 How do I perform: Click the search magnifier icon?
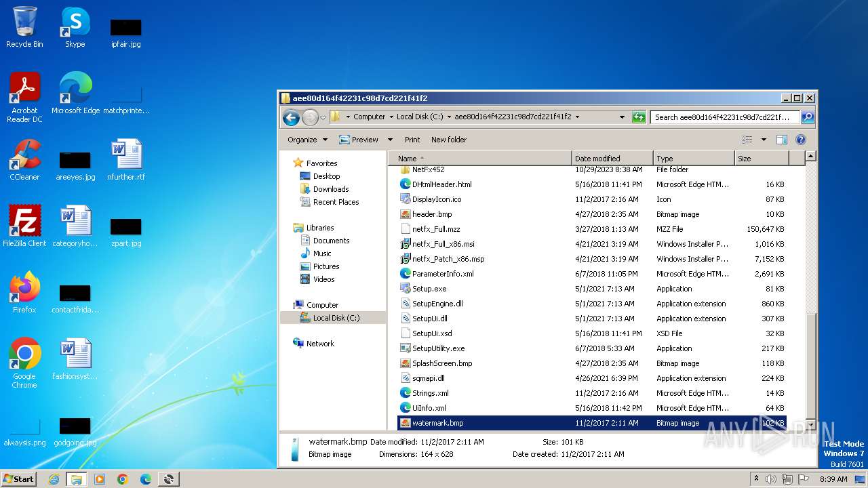click(807, 117)
